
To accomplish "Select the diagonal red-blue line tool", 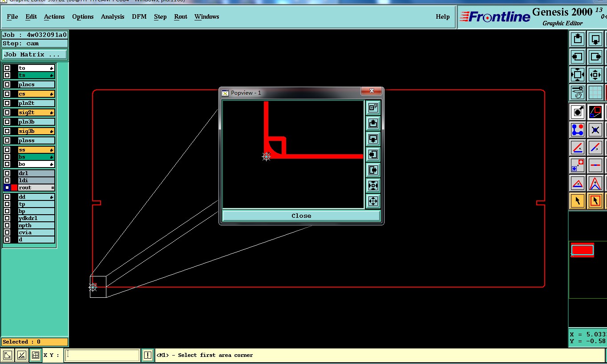I will pyautogui.click(x=595, y=148).
